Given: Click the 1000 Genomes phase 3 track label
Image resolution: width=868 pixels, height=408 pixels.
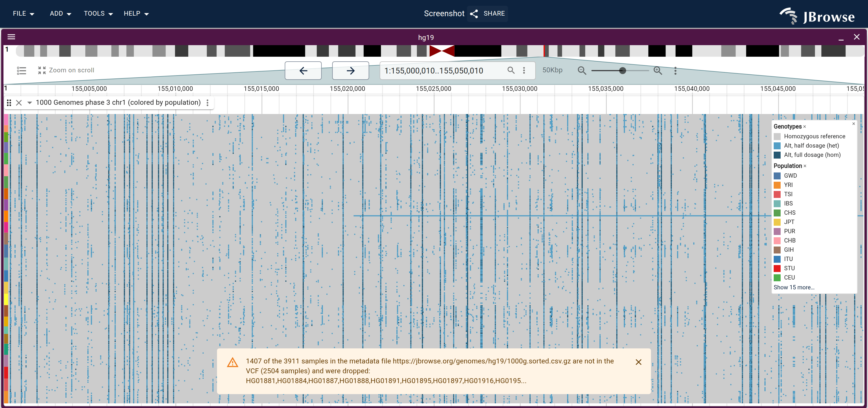Looking at the screenshot, I should (118, 102).
